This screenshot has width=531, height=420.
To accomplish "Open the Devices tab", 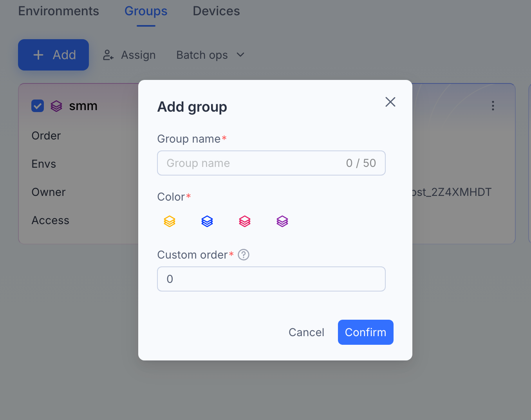I will pos(216,11).
